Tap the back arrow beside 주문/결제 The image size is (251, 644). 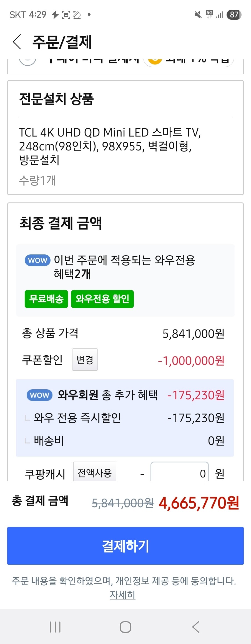point(17,42)
